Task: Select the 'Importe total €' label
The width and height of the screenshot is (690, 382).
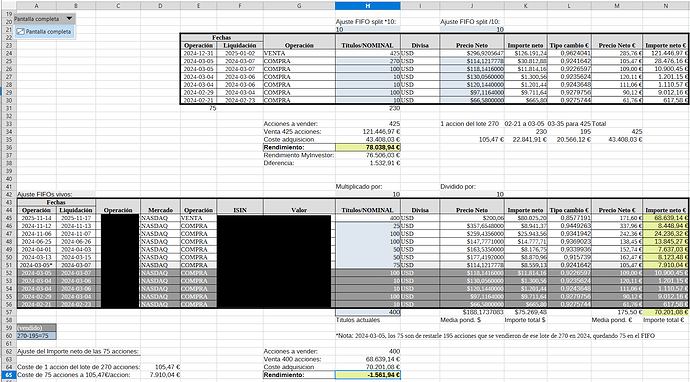Action: [x=664, y=320]
